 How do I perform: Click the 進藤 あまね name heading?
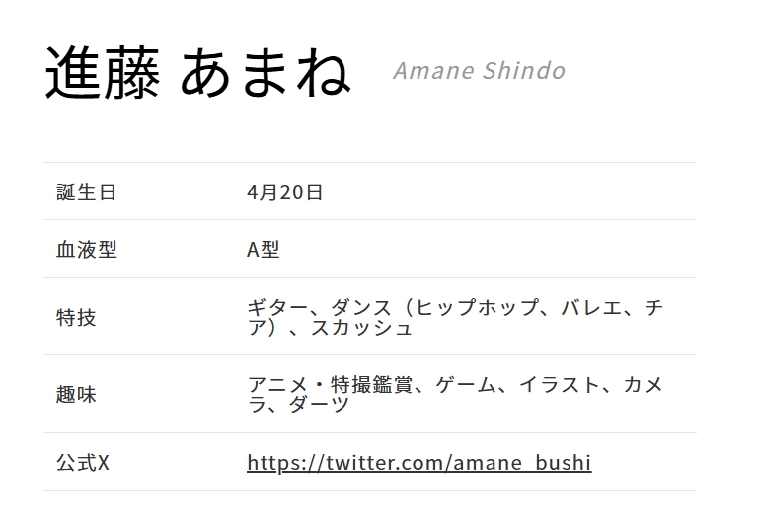(x=198, y=73)
